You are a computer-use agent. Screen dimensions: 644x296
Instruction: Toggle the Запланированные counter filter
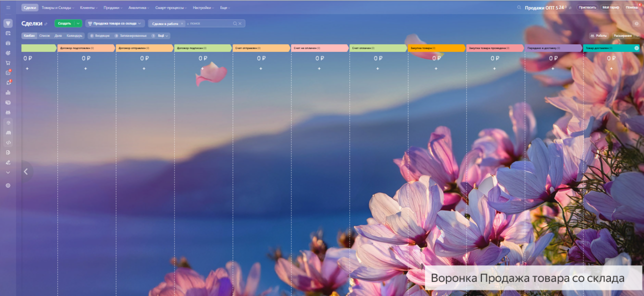[x=130, y=36]
